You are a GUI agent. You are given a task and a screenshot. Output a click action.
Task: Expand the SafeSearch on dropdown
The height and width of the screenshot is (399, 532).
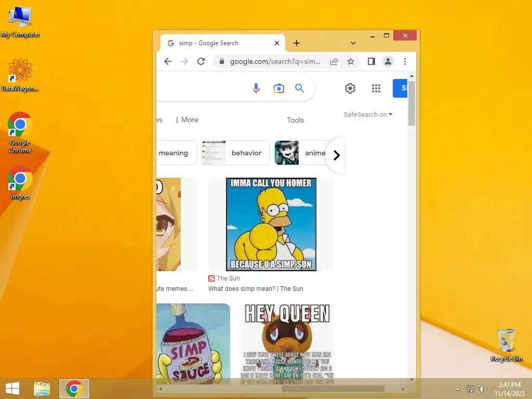(x=368, y=115)
